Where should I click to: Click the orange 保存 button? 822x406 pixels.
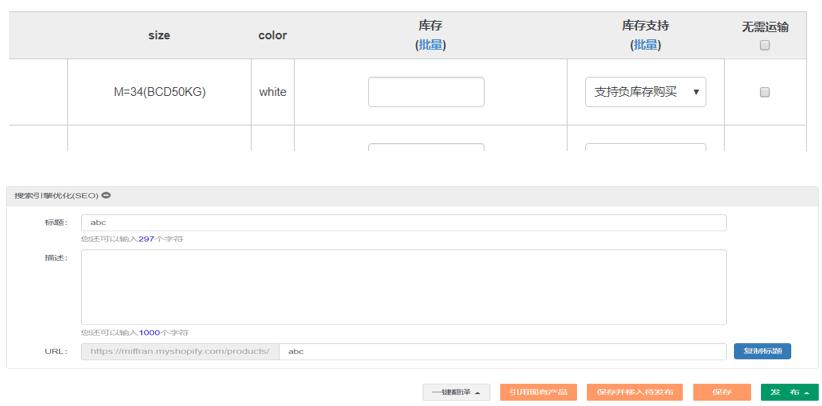(721, 392)
